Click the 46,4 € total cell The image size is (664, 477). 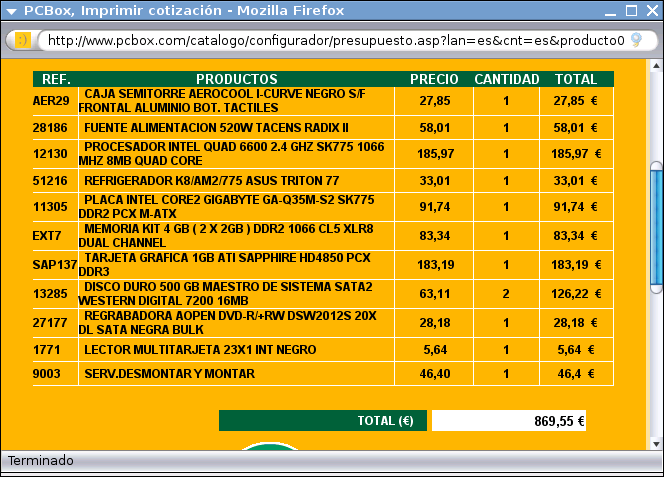576,374
